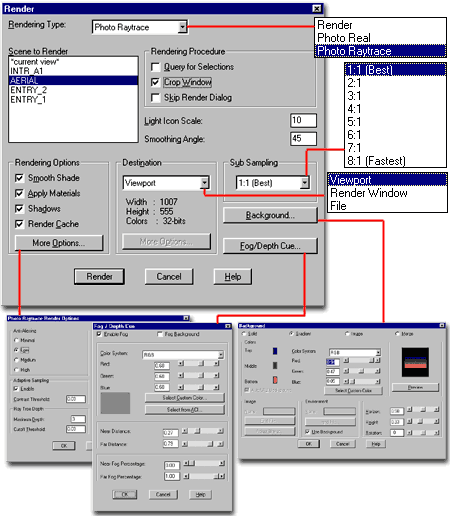The height and width of the screenshot is (516, 450).
Task: Select '*current view*' in Scene to Render
Action: click(73, 62)
